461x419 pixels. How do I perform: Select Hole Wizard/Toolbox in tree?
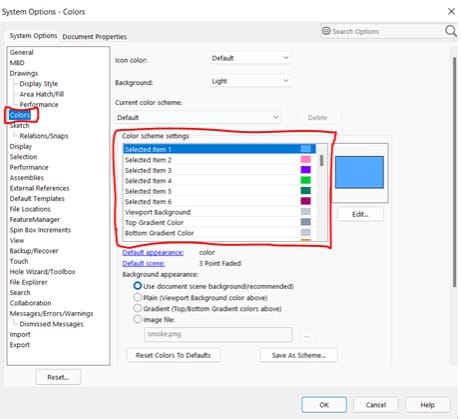[42, 272]
